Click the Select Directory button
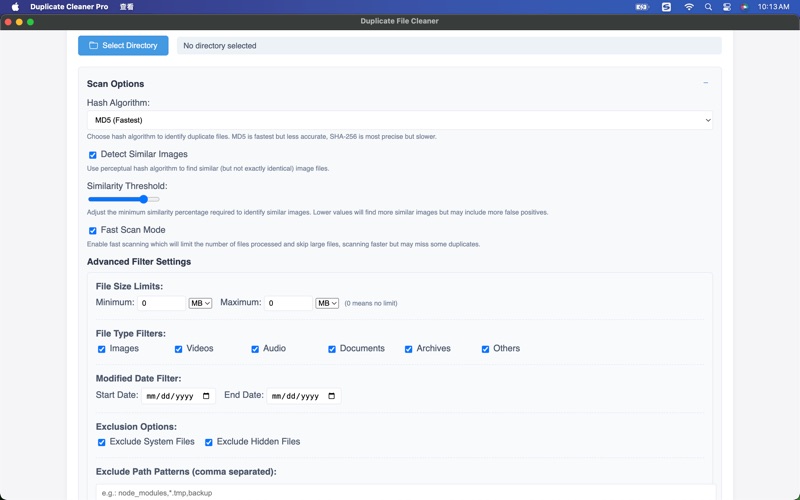Screen dimensions: 800x500 (x=123, y=46)
